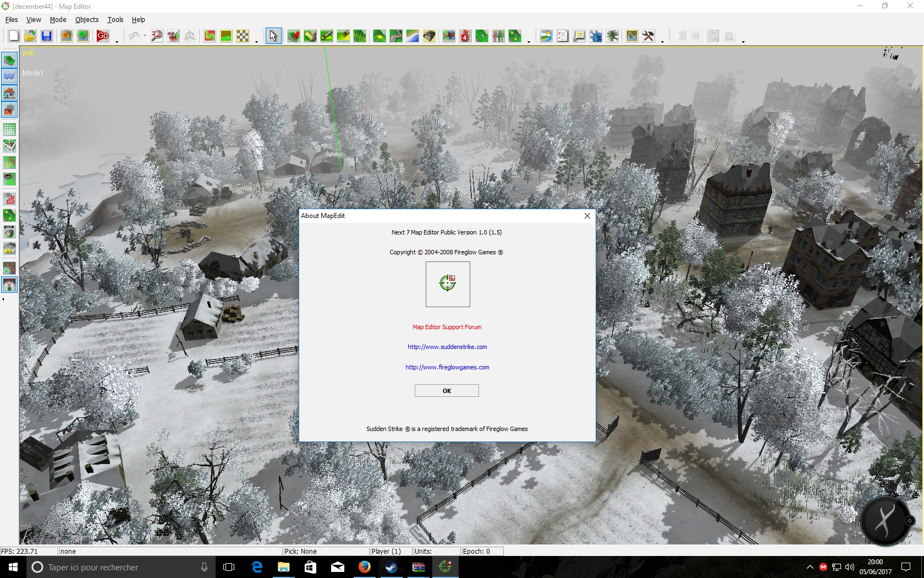Toggle eye over green grid visibility icon

click(9, 179)
